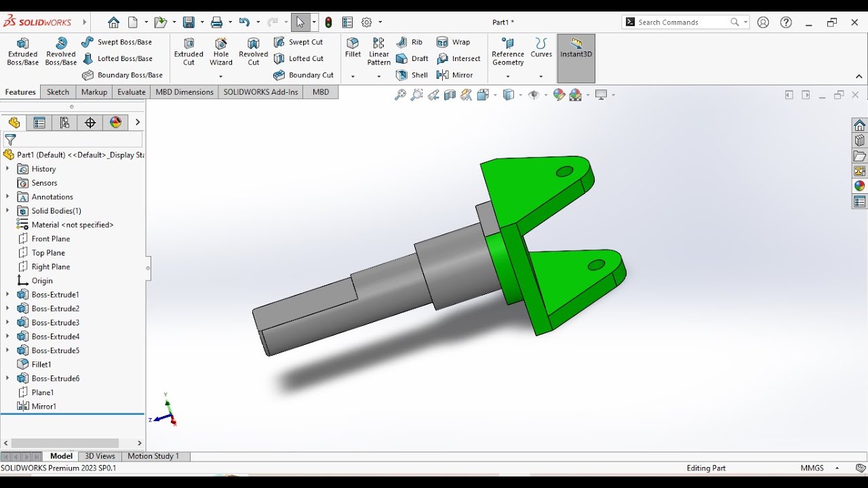Click the Search Commands field
The width and height of the screenshot is (868, 488).
pos(684,22)
